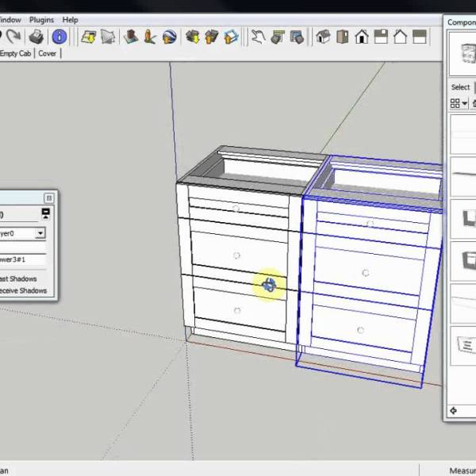Toggle the Receive Shadows option
The image size is (476, 476).
pyautogui.click(x=23, y=290)
